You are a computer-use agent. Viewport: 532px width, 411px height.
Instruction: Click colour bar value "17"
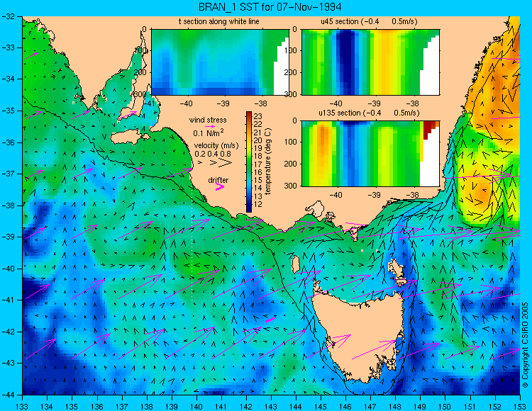258,164
